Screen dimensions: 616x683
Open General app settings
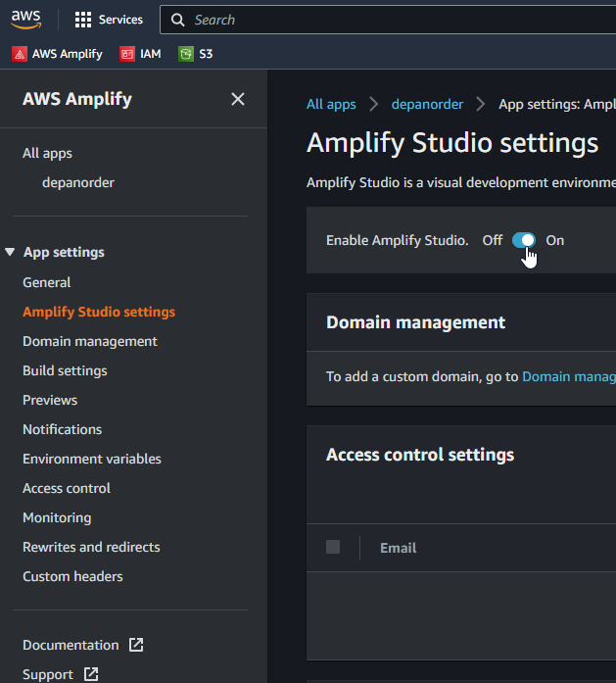pyautogui.click(x=47, y=282)
